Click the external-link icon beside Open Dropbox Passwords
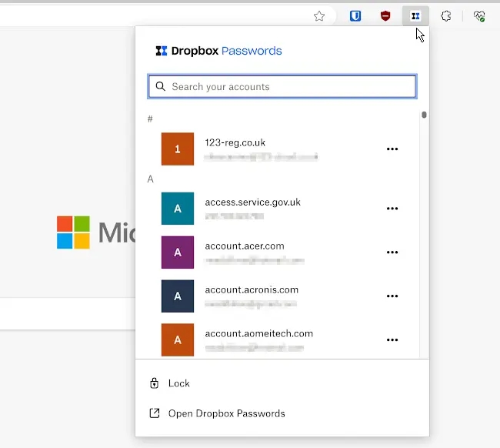This screenshot has height=448, width=500. click(x=155, y=413)
